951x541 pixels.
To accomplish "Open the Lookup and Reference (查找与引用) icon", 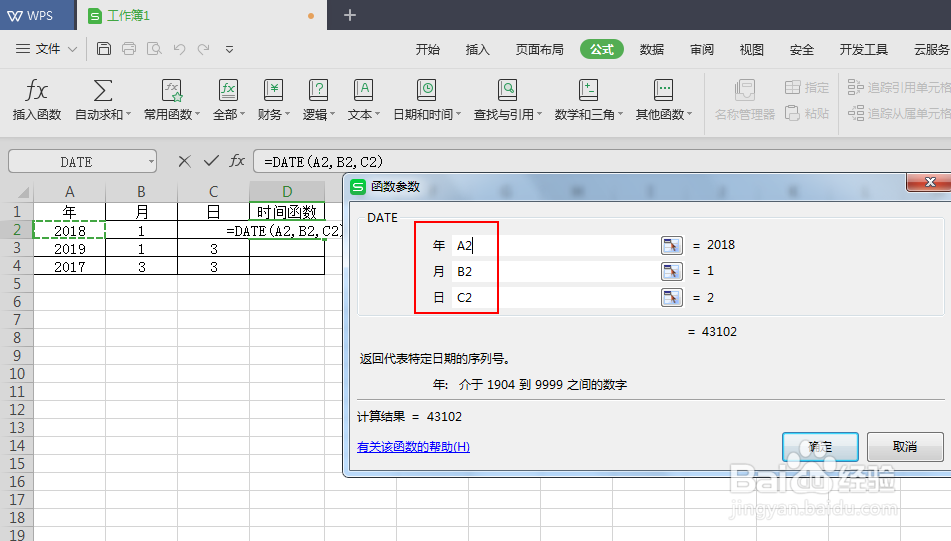I will [x=507, y=91].
